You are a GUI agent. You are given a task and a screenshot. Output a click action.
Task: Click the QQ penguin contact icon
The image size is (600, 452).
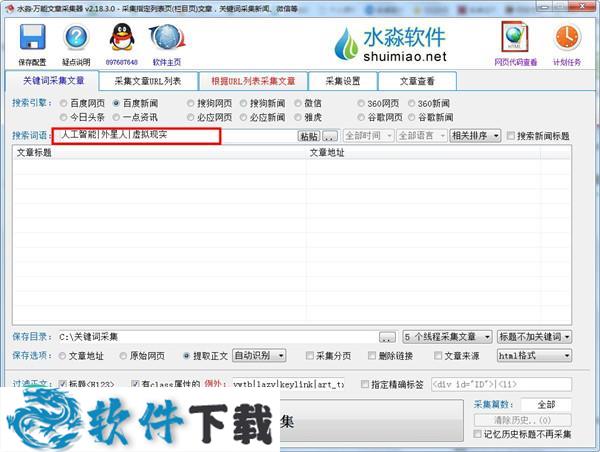coord(121,39)
